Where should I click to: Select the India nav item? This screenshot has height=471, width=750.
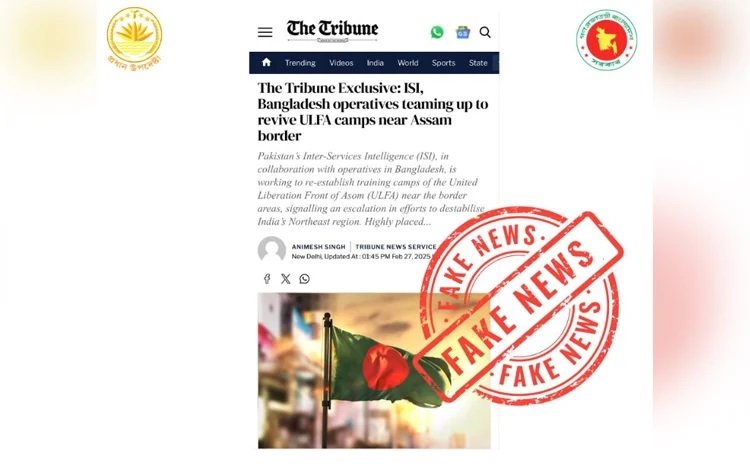(x=375, y=63)
